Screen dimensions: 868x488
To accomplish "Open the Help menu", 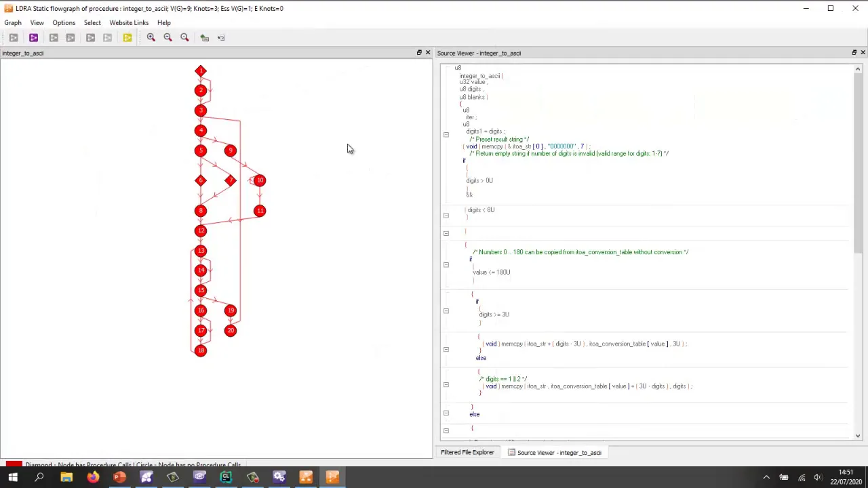I will click(x=164, y=22).
